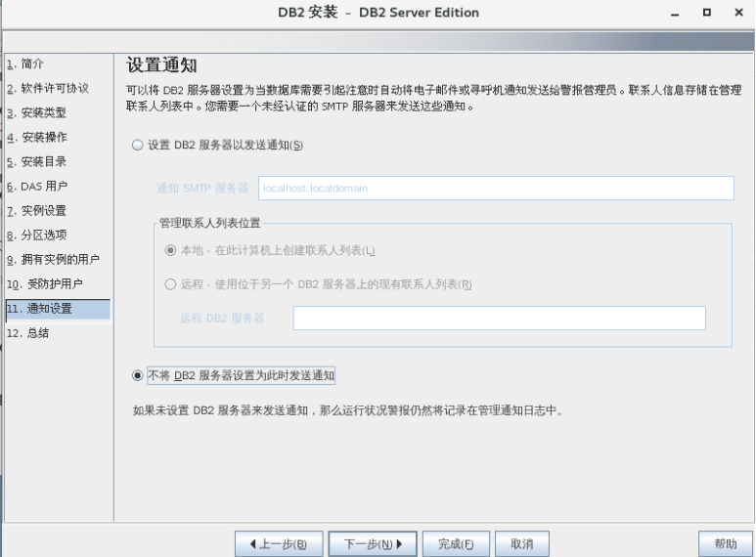Open help via 帮助 button
756x557 pixels.
(726, 544)
